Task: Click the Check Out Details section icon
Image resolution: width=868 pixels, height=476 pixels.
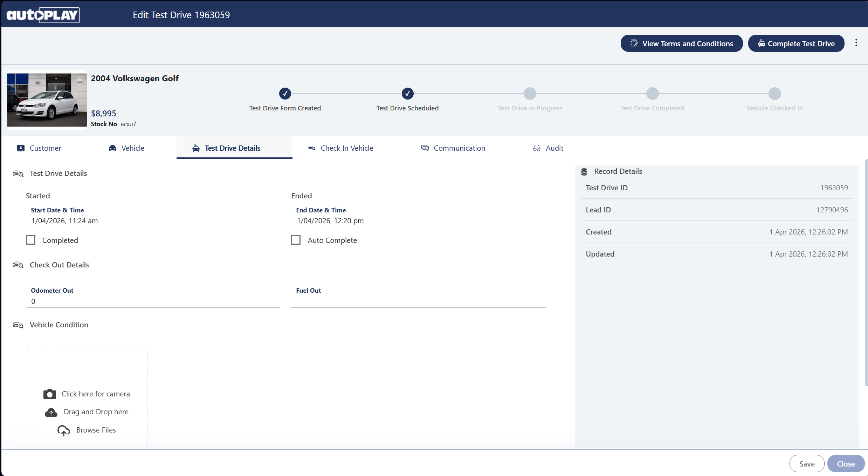Action: coord(18,265)
